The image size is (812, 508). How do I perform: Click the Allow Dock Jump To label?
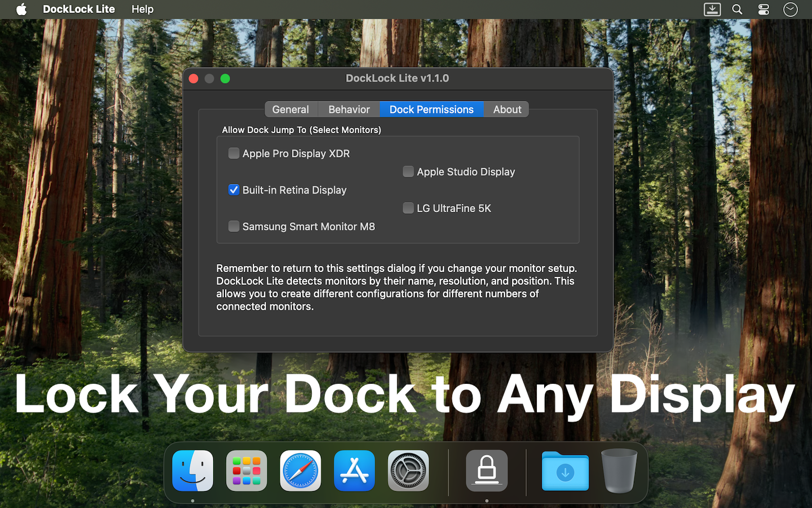(302, 130)
